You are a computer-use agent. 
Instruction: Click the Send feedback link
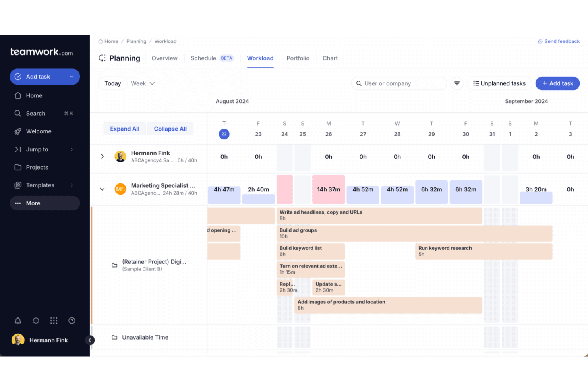[x=559, y=41]
